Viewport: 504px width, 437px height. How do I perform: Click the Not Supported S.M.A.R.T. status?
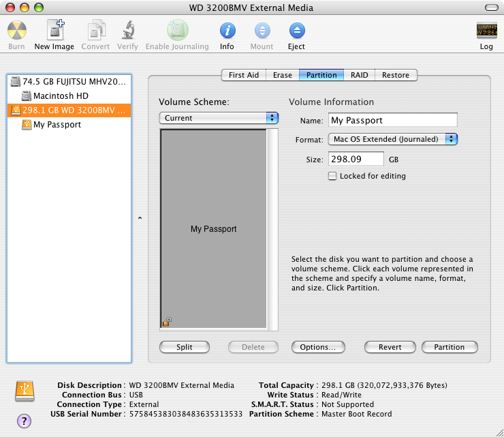(348, 404)
